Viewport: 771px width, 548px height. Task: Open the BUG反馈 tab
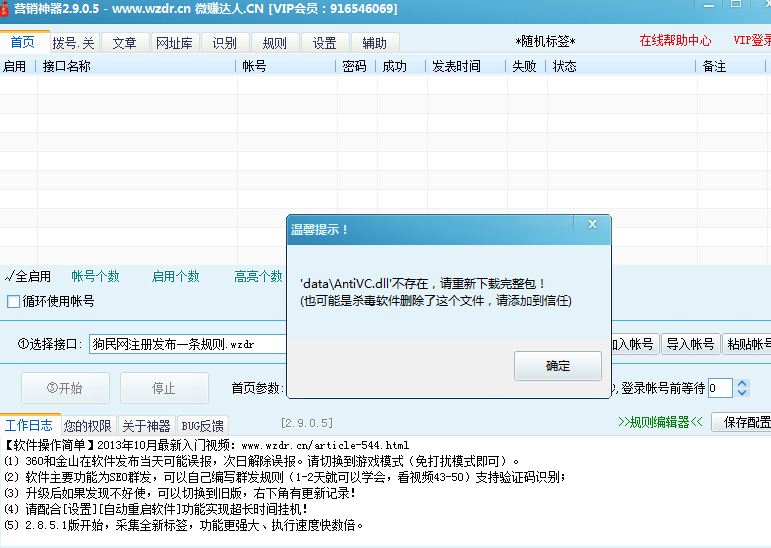coord(202,425)
